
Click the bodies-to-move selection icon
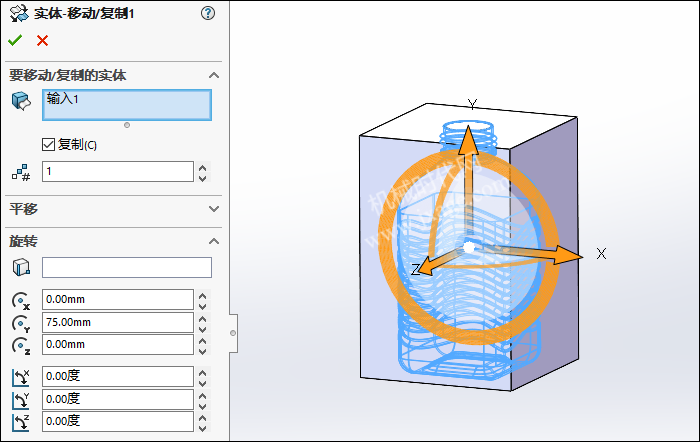click(21, 101)
